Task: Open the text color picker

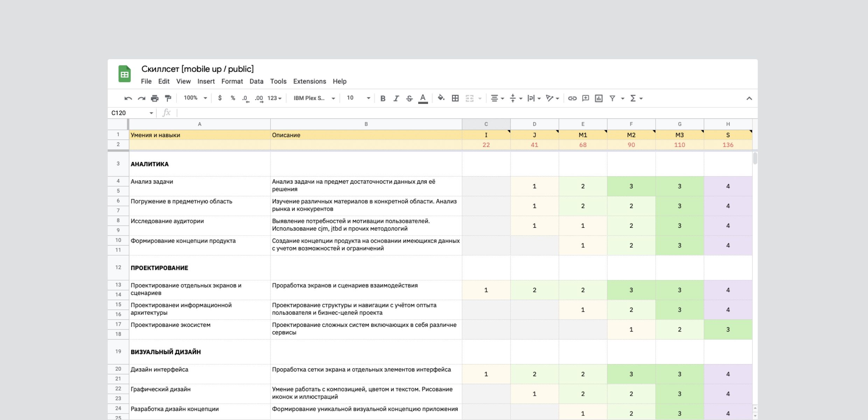Action: tap(423, 98)
